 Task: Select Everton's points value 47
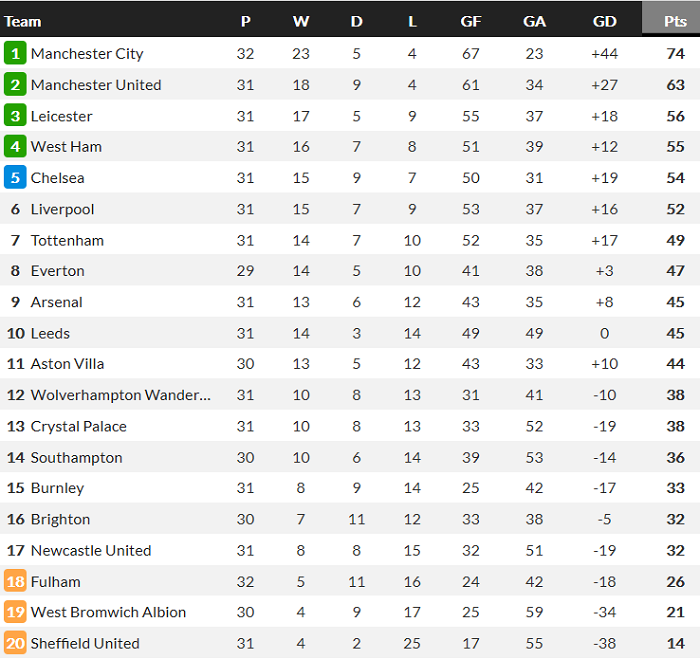(675, 271)
